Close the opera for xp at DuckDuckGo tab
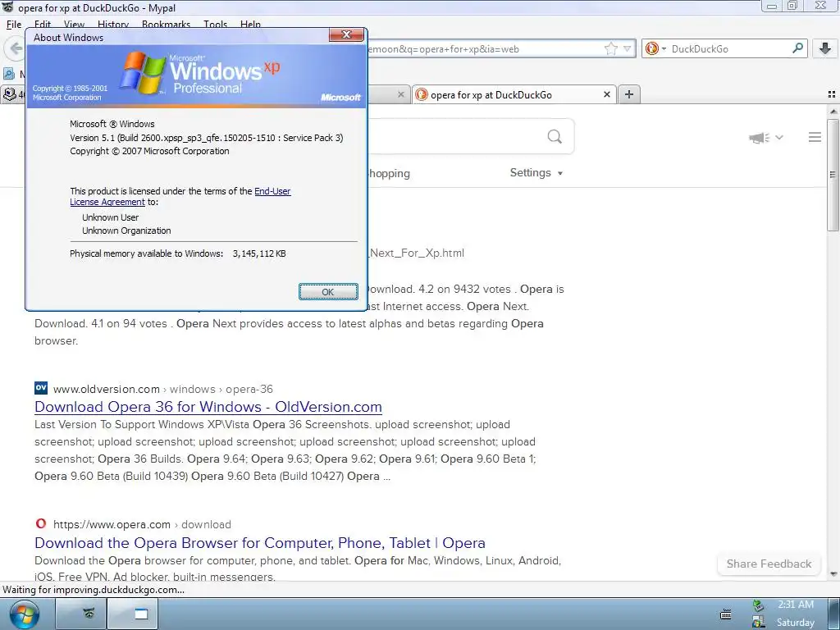840x630 pixels. [x=606, y=94]
